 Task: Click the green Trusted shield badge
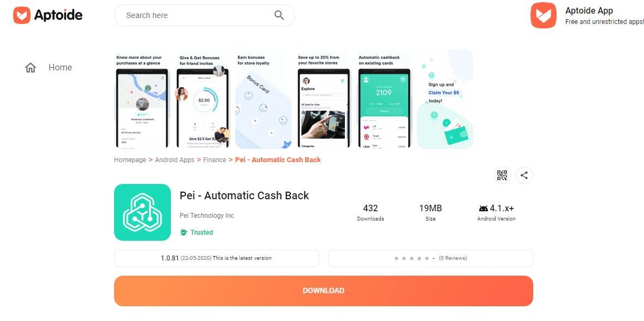point(183,232)
